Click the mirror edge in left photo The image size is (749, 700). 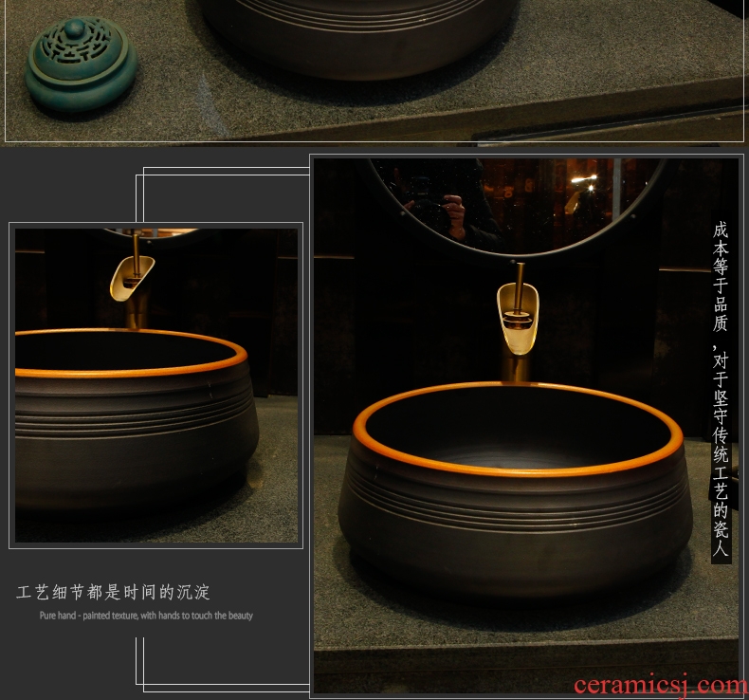coord(152,233)
